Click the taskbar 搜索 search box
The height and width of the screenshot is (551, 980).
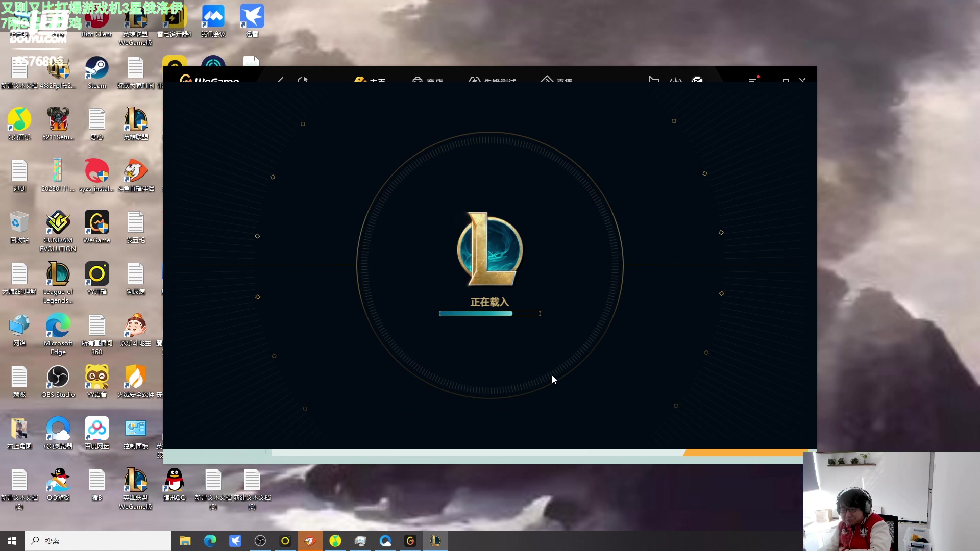98,541
